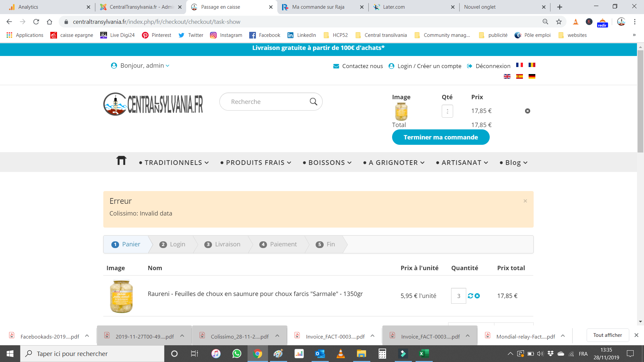Switch site language to Romanian flag

tap(532, 65)
